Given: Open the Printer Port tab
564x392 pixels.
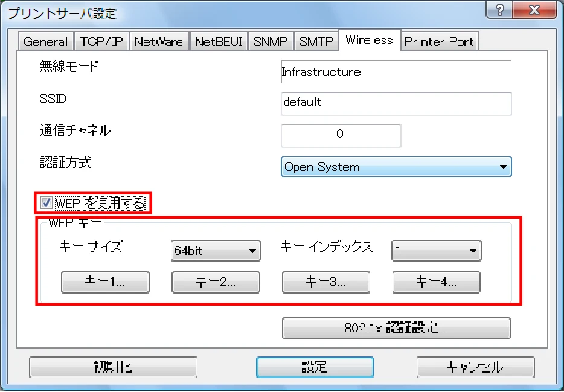Looking at the screenshot, I should click(439, 42).
